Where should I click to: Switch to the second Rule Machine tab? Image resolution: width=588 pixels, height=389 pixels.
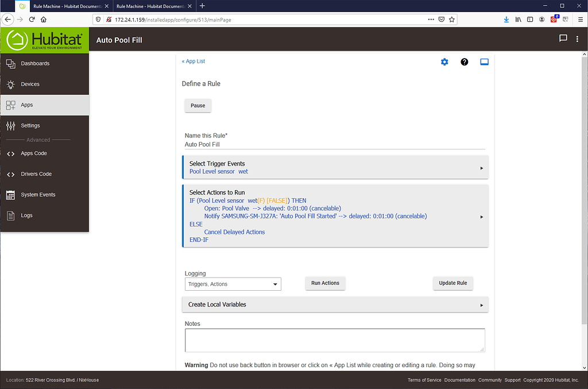click(150, 6)
